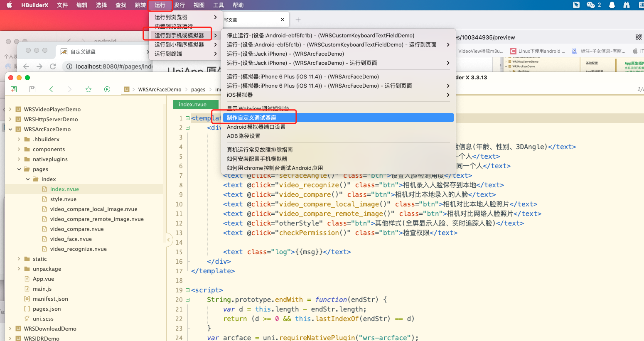The width and height of the screenshot is (644, 341).
Task: Click the browser back arrow icon
Action: [x=26, y=66]
